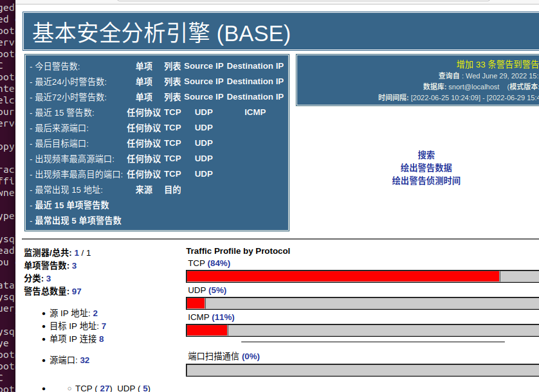Click the 监测器 count 1 link
The image size is (539, 392).
[77, 253]
